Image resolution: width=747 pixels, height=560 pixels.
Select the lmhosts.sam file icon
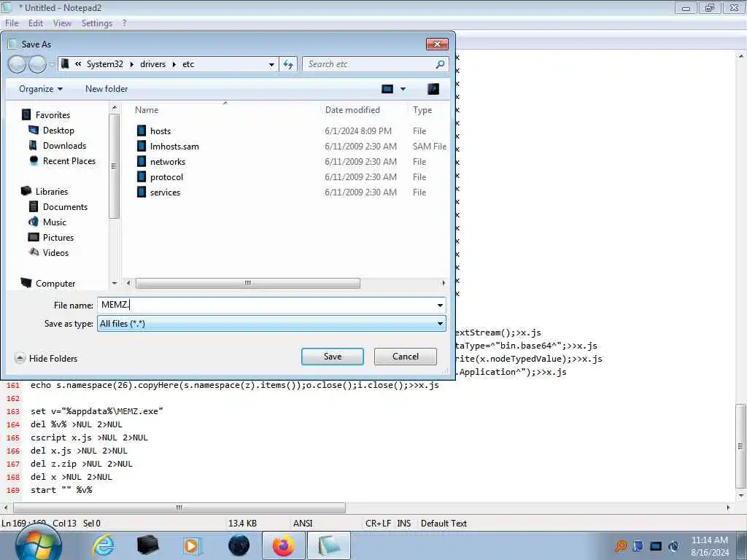[141, 146]
